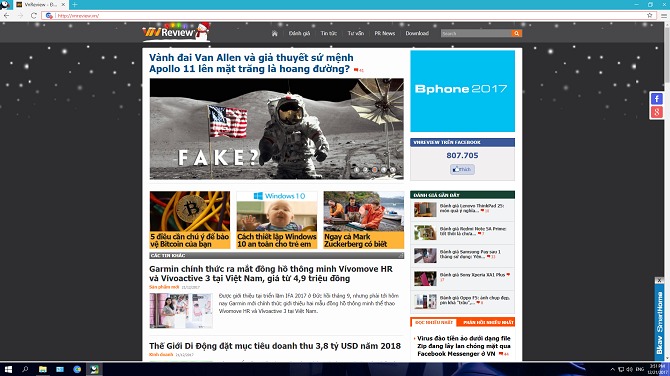Go to the site home icon
670x376 pixels.
[274, 33]
